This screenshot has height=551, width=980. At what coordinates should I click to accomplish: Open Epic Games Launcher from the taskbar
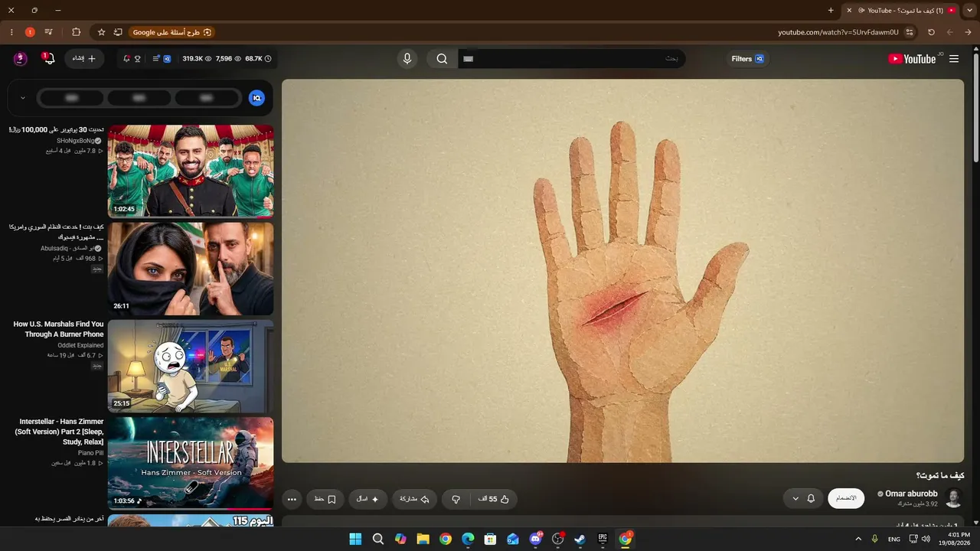coord(603,539)
